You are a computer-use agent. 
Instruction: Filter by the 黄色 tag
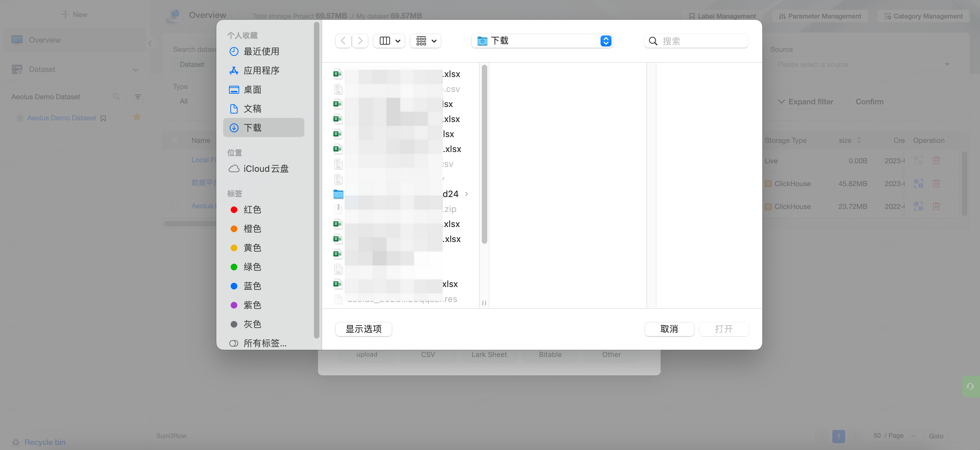pos(263,248)
